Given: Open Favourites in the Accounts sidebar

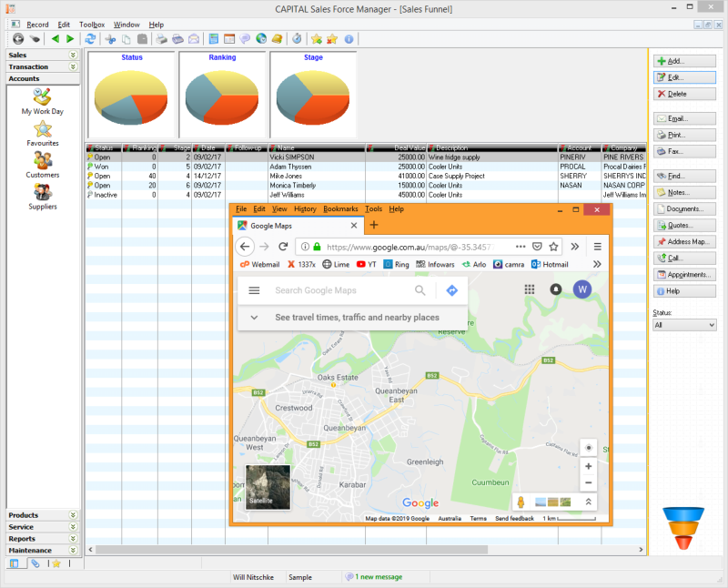Looking at the screenshot, I should coord(43,134).
